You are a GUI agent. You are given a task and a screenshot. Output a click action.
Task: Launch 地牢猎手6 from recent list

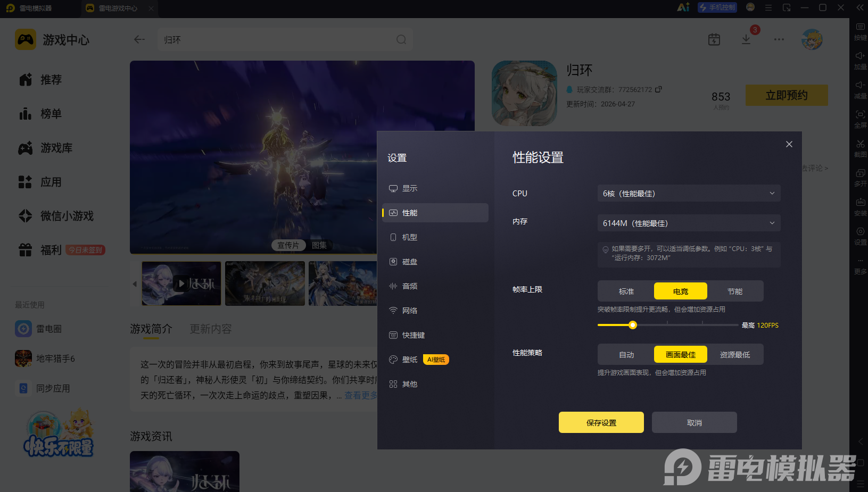(x=45, y=358)
